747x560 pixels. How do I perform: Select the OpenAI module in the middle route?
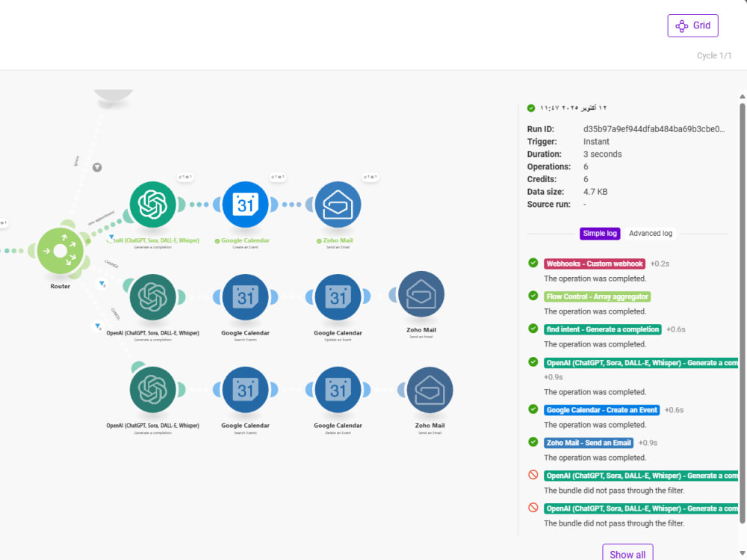click(152, 297)
